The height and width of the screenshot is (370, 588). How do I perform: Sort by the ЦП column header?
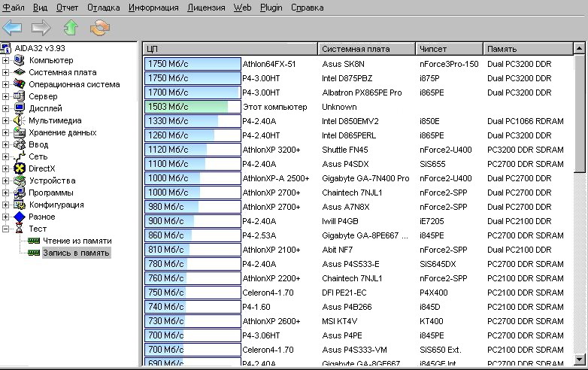(230, 49)
